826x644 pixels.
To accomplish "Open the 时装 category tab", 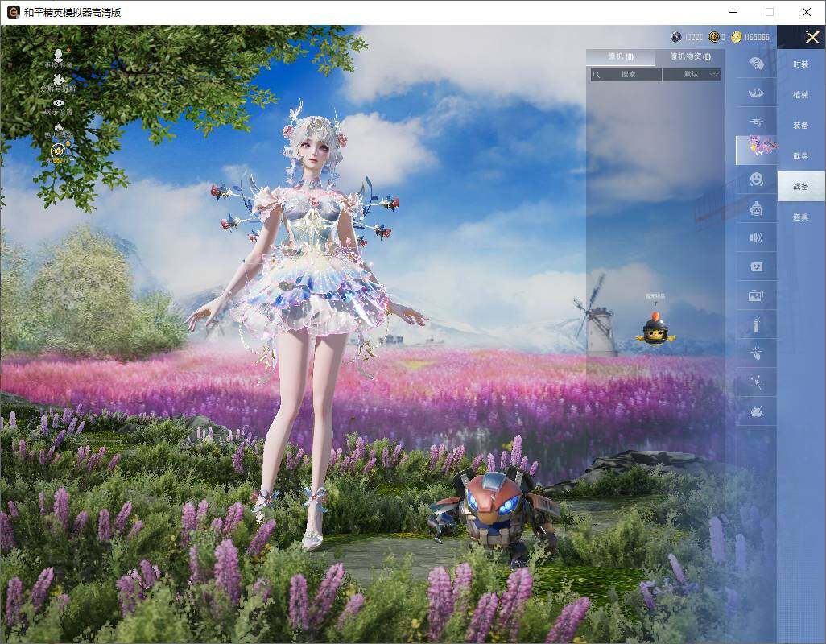I will coord(801,64).
